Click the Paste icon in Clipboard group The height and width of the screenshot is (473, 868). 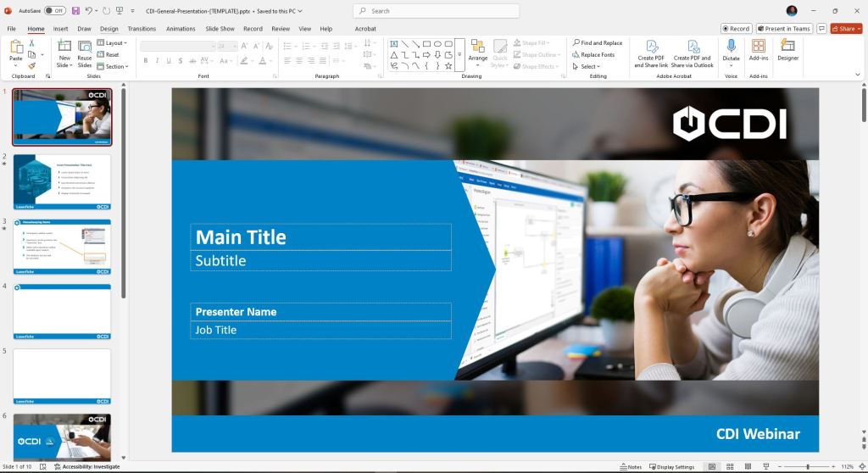point(15,47)
